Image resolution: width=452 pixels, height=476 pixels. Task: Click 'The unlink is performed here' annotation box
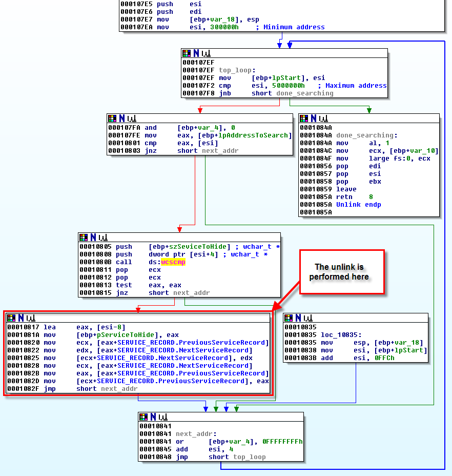click(x=342, y=272)
